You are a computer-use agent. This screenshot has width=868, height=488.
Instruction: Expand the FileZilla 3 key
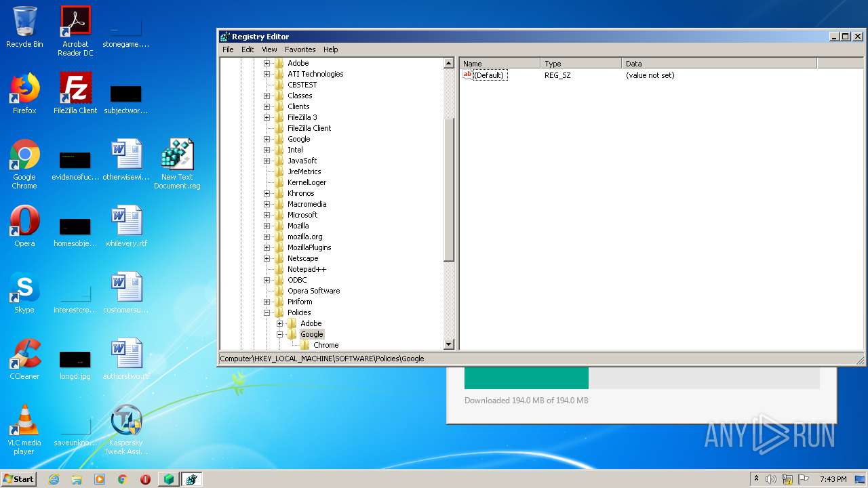tap(267, 117)
